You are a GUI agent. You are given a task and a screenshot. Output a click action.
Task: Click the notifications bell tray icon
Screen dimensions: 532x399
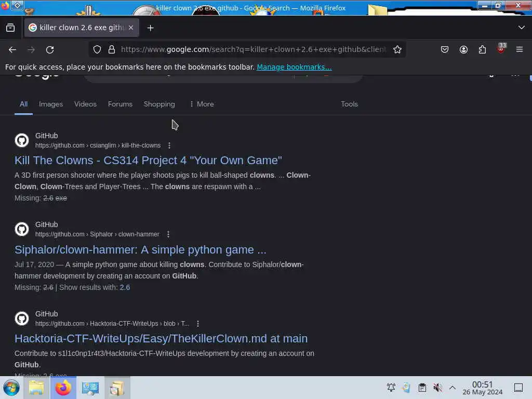(391, 388)
